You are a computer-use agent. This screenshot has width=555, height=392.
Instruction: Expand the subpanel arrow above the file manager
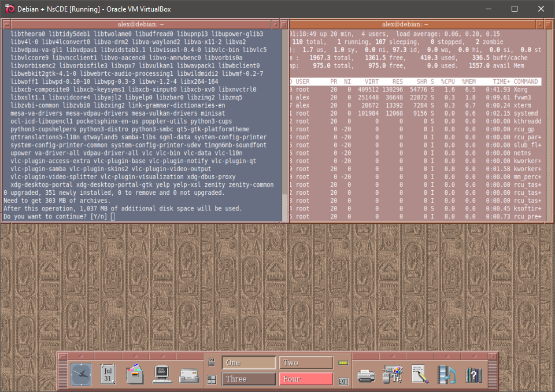[135, 356]
